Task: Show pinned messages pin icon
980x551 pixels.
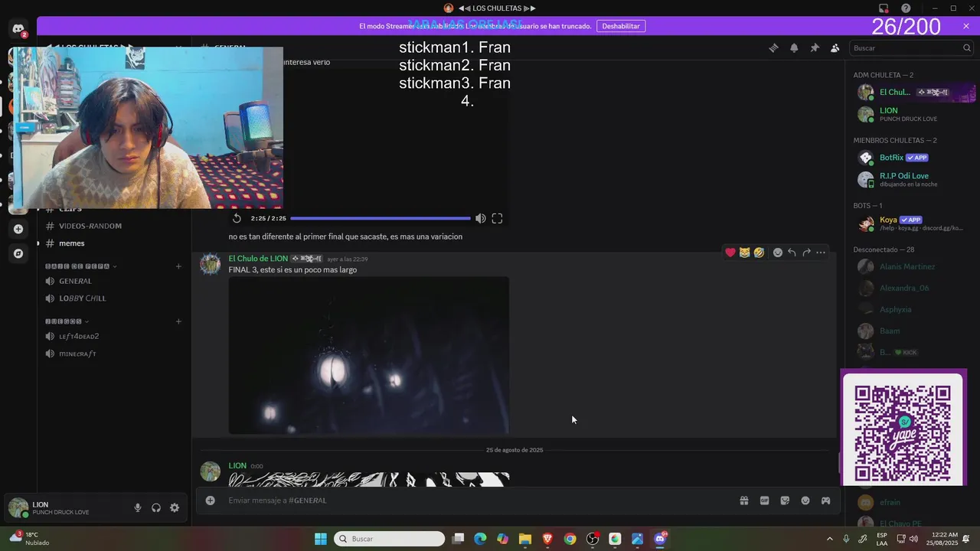Action: (815, 47)
